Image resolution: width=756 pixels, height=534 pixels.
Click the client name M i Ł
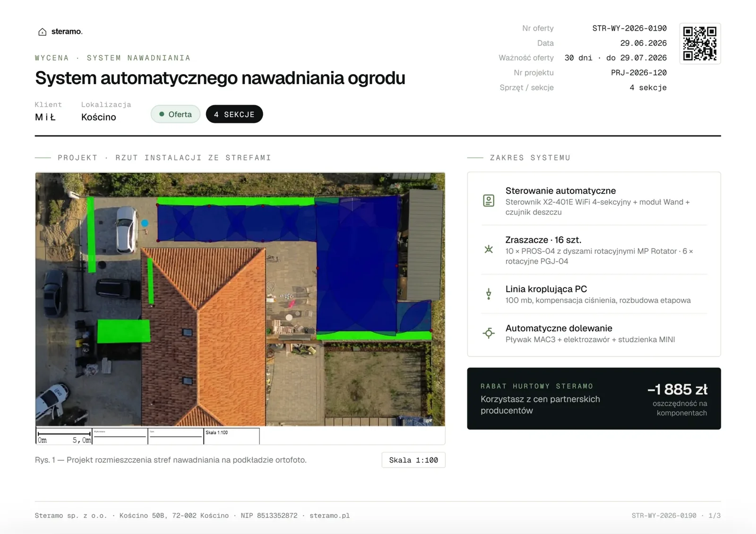[45, 117]
